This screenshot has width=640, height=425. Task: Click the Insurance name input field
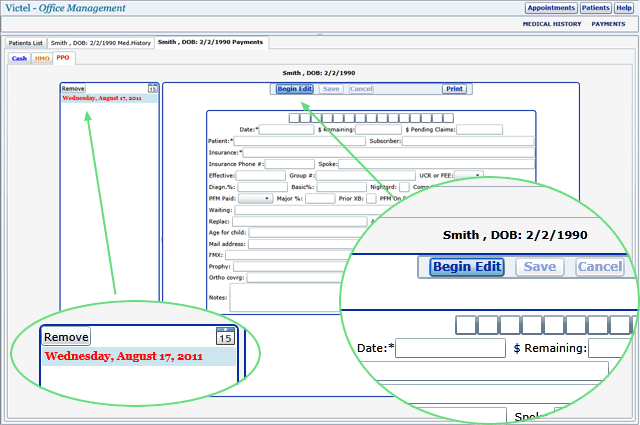click(389, 152)
